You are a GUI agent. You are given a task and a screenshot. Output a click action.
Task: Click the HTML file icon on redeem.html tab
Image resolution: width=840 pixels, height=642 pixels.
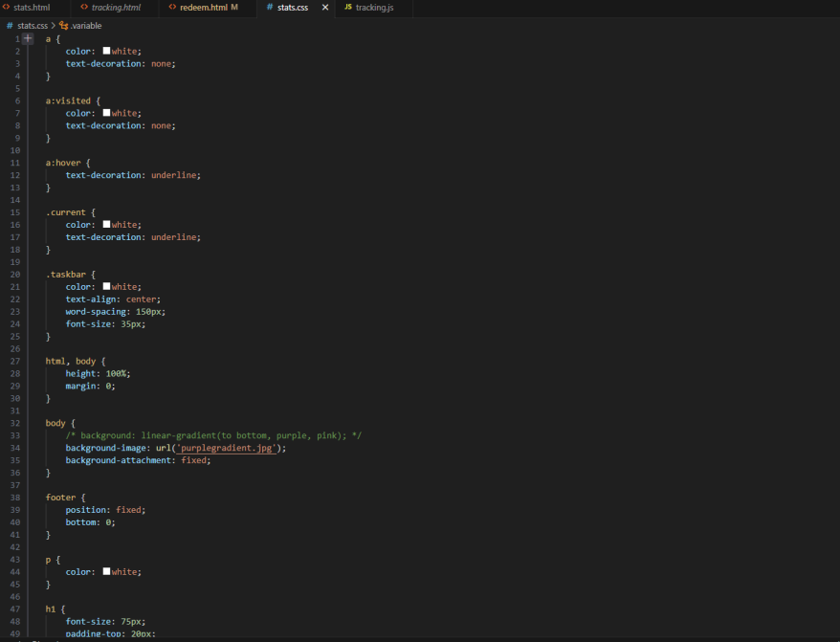tap(172, 7)
